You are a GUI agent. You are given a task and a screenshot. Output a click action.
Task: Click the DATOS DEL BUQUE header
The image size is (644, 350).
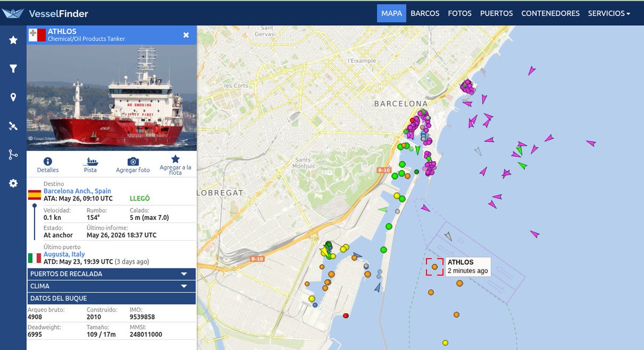click(x=112, y=299)
